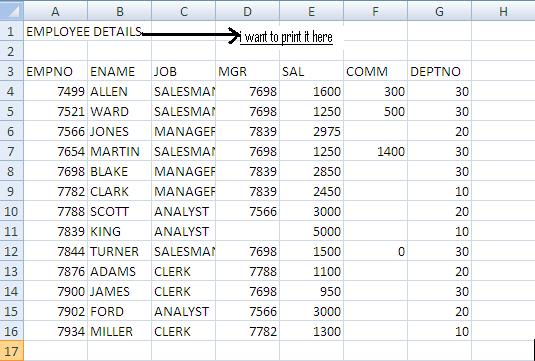Click employee number cell 7839
This screenshot has height=361, width=535.
coord(56,231)
